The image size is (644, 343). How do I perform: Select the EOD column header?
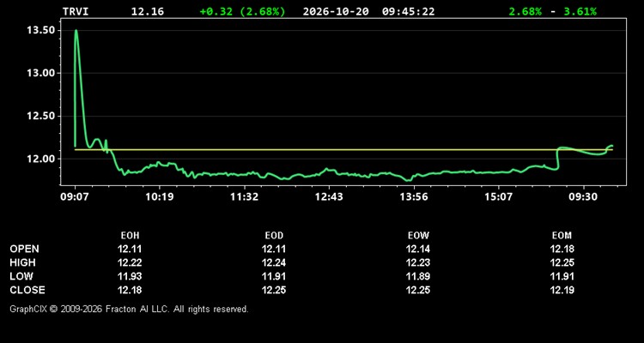(274, 236)
